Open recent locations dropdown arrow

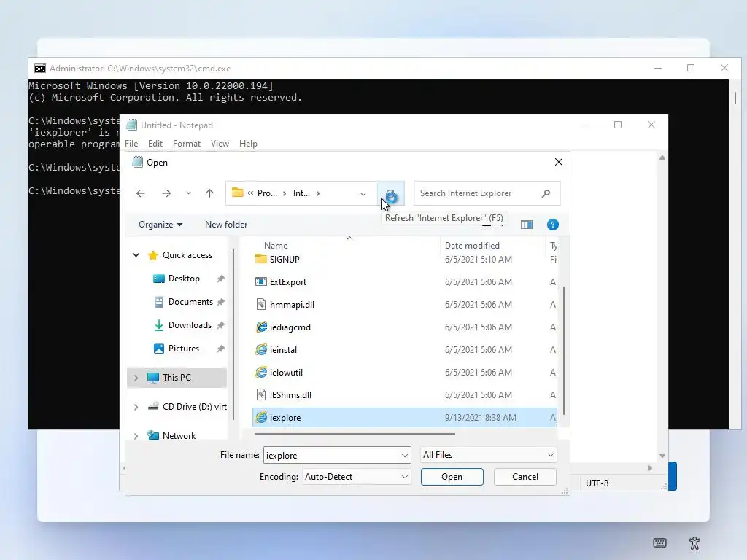(189, 193)
